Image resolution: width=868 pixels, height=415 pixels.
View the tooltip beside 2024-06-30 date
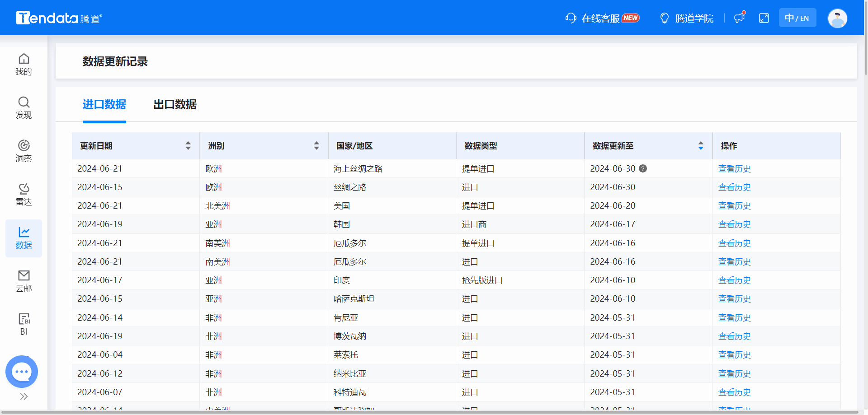pyautogui.click(x=643, y=168)
